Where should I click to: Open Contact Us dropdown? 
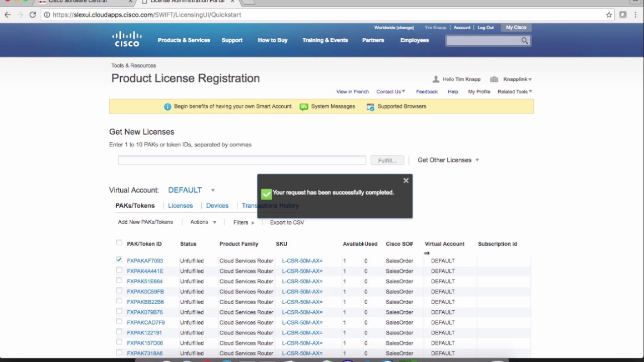pyautogui.click(x=391, y=92)
